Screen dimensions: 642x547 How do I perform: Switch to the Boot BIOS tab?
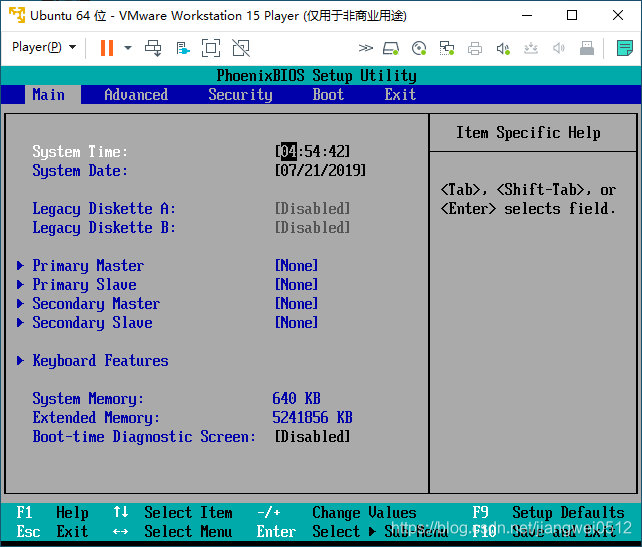tap(328, 95)
